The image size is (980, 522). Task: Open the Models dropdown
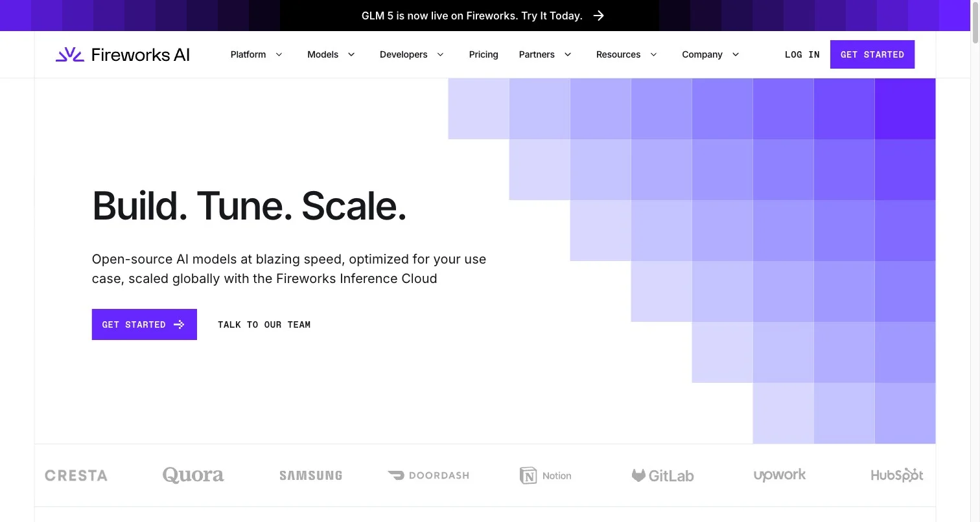click(331, 54)
